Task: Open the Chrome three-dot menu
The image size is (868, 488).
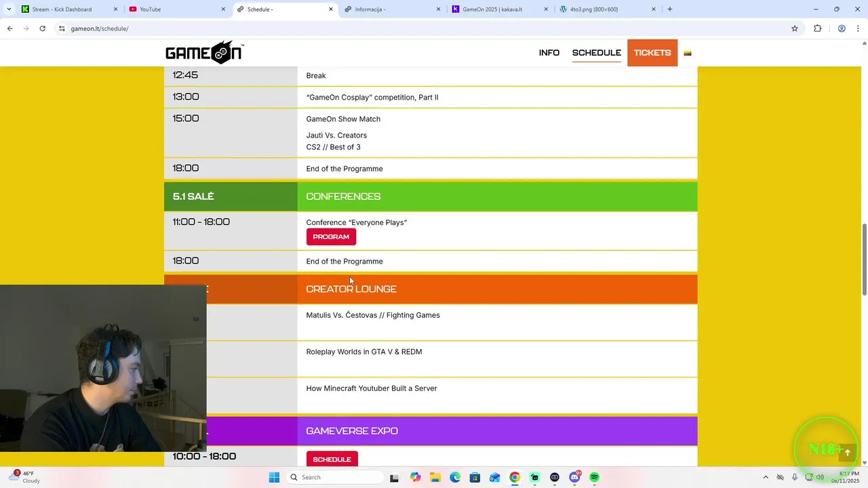Action: point(859,28)
